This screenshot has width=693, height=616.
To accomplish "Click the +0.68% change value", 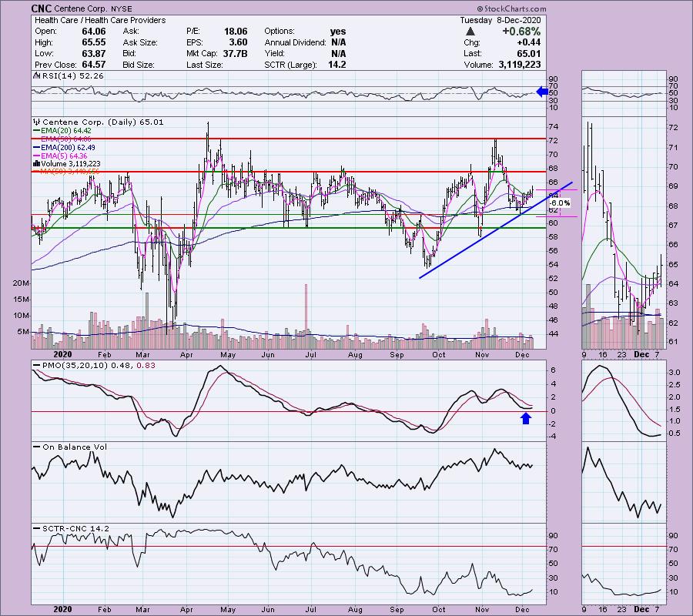I will coord(521,32).
